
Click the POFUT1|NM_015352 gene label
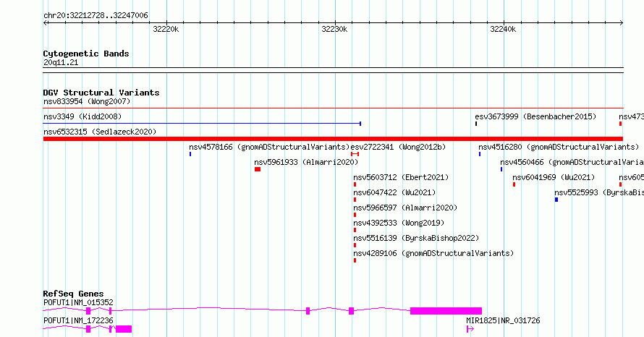pos(78,302)
